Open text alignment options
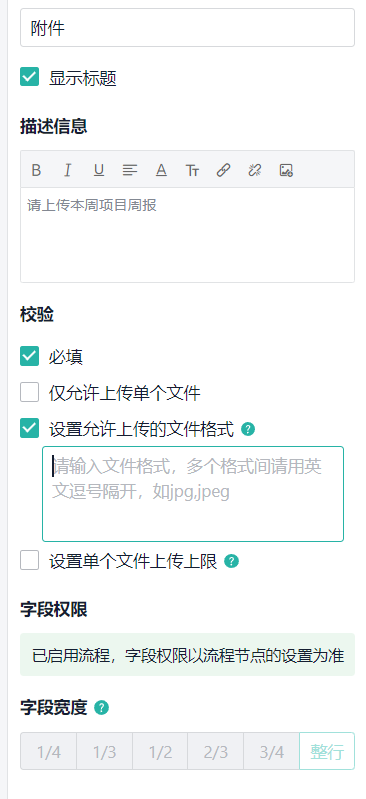 pos(130,170)
